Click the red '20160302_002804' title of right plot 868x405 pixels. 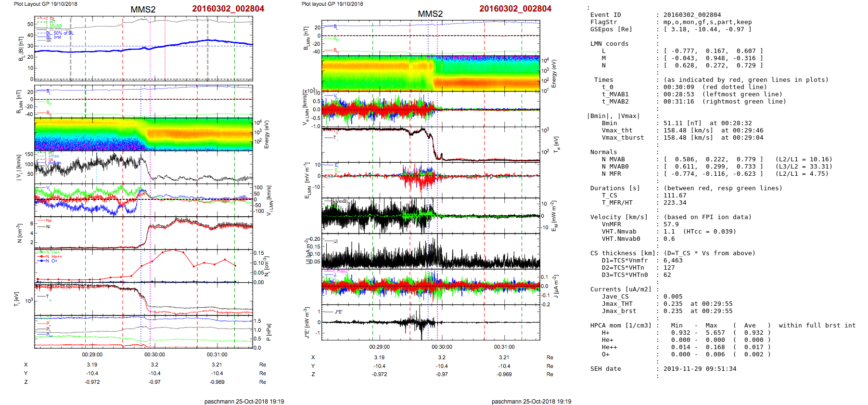click(x=515, y=9)
